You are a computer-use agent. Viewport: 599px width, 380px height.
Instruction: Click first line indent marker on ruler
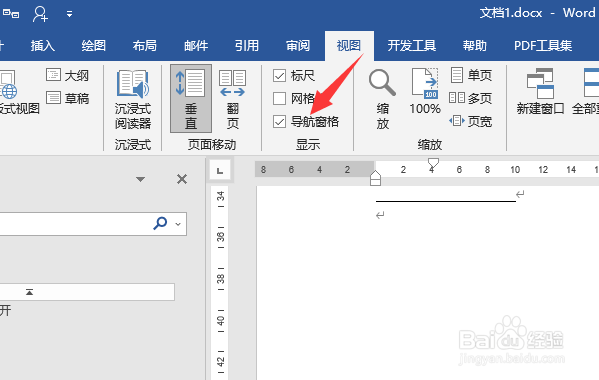point(433,163)
